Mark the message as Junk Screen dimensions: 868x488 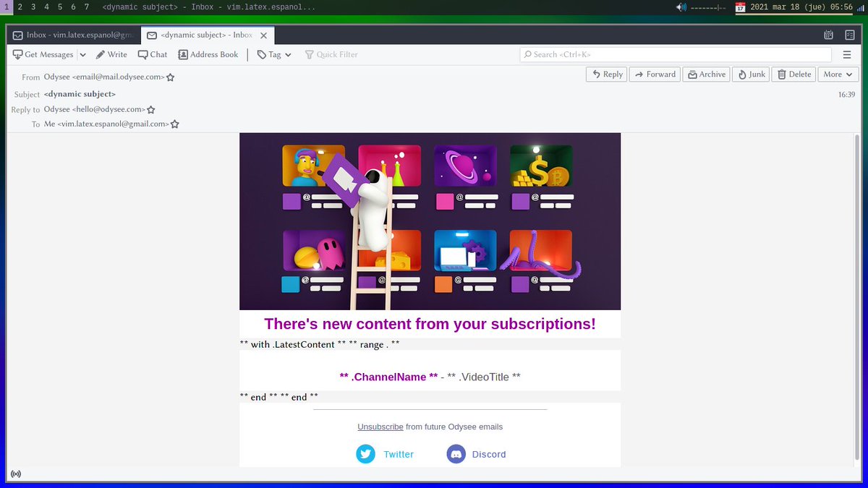pos(751,74)
